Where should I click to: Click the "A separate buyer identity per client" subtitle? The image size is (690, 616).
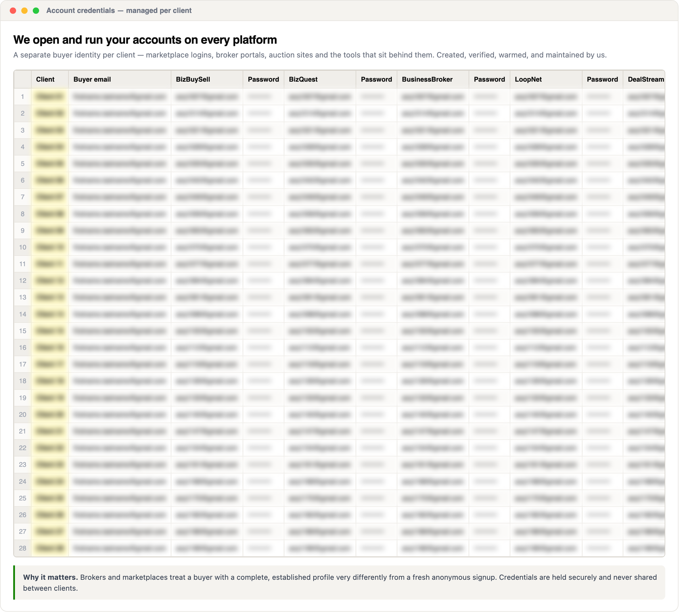tap(310, 55)
